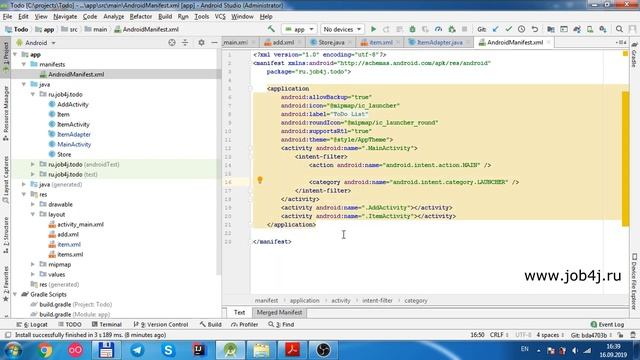Screen dimensions: 640x360
Task: Click the yellow inspection indicator at editor top-right
Action: tap(625, 54)
